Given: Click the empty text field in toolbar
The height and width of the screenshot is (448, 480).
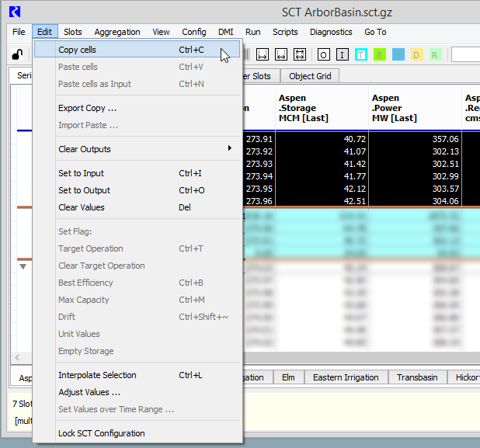Looking at the screenshot, I should 464,54.
